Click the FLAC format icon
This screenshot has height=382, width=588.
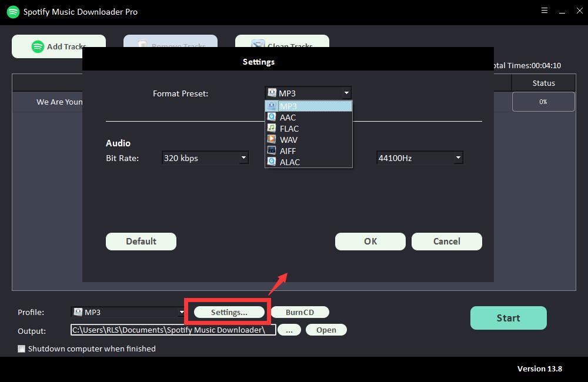(x=272, y=128)
